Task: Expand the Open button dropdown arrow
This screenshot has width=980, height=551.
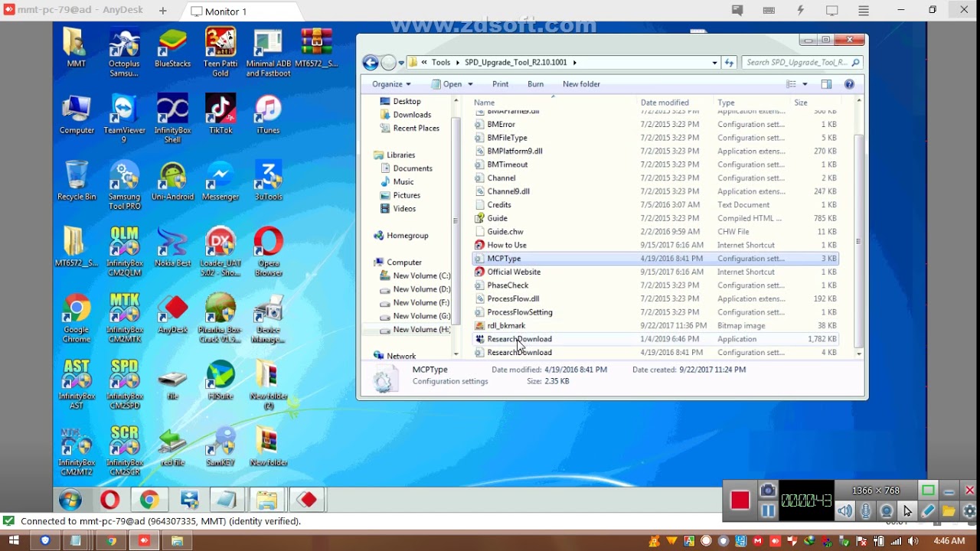Action: [470, 84]
